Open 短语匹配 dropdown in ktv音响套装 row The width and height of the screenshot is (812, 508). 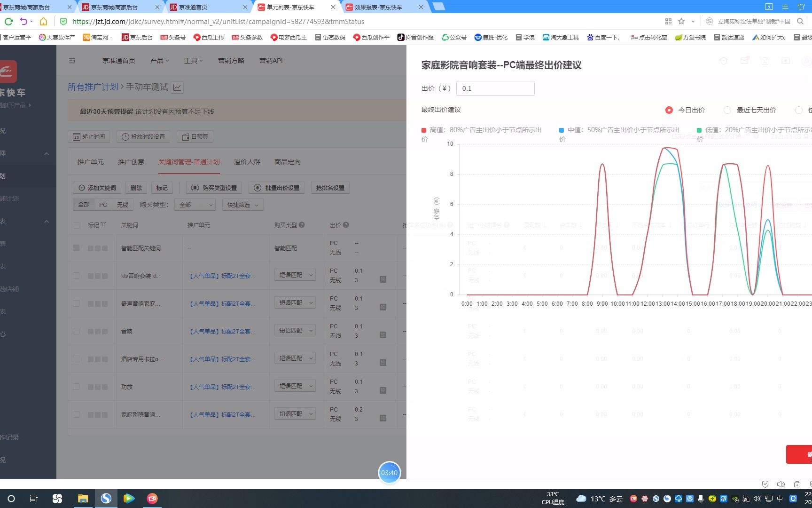[295, 275]
